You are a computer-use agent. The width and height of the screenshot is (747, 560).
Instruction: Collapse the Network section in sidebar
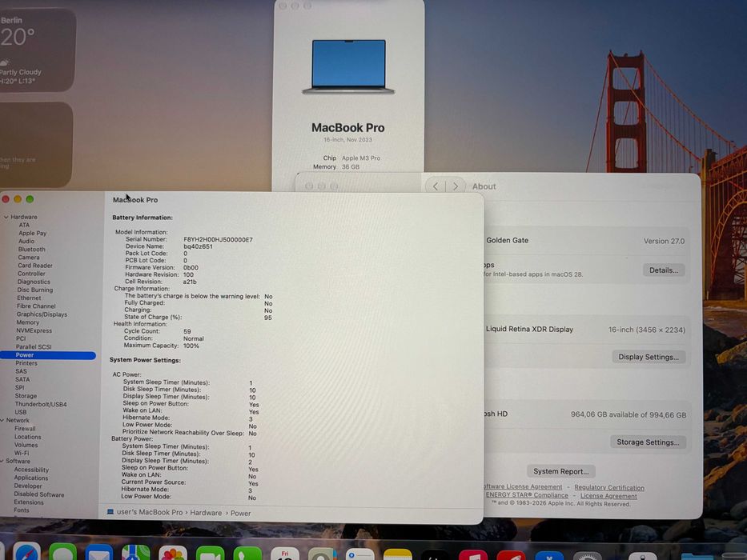(x=2, y=421)
